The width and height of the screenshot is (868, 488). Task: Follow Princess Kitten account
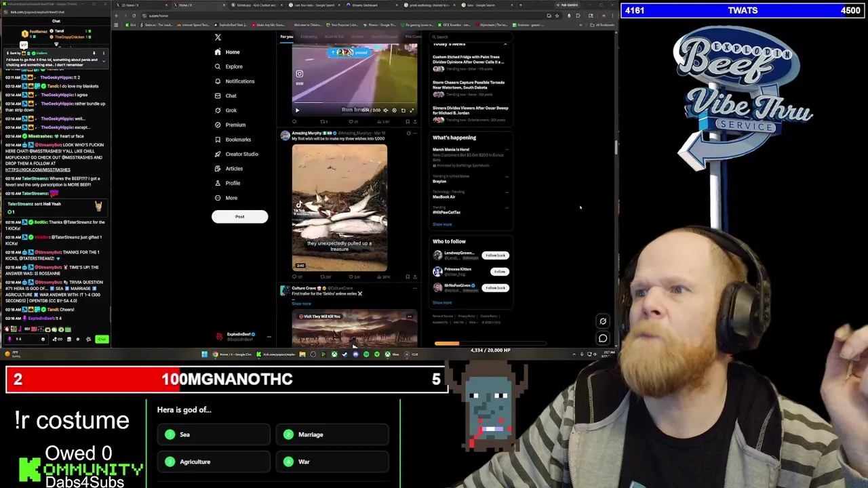point(500,272)
